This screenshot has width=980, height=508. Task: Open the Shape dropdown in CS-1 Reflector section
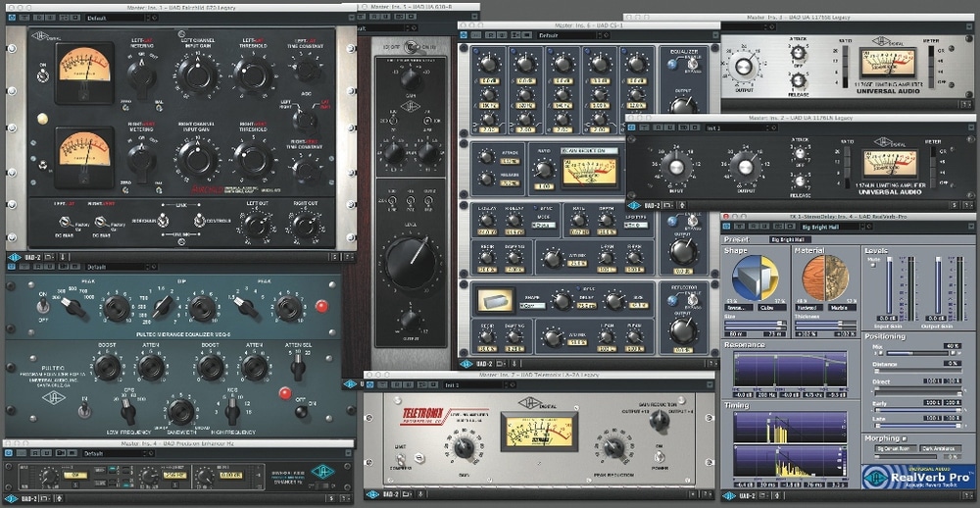click(532, 307)
